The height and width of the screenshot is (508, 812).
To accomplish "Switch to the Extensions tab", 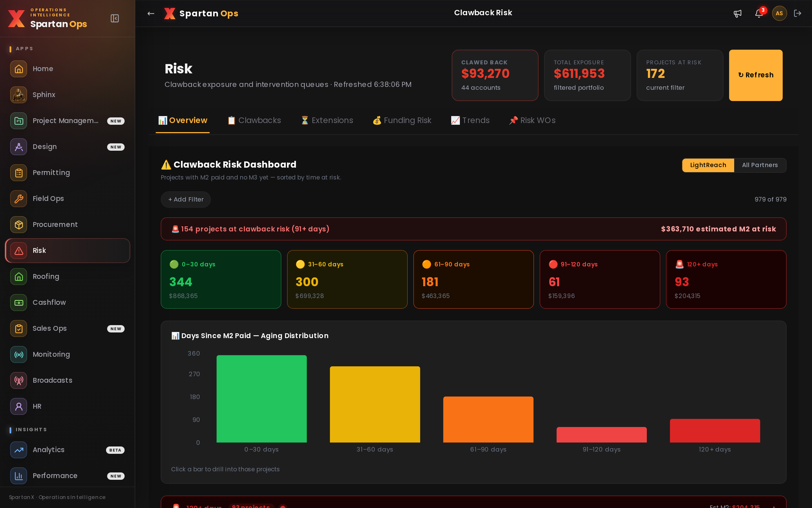I will [327, 120].
